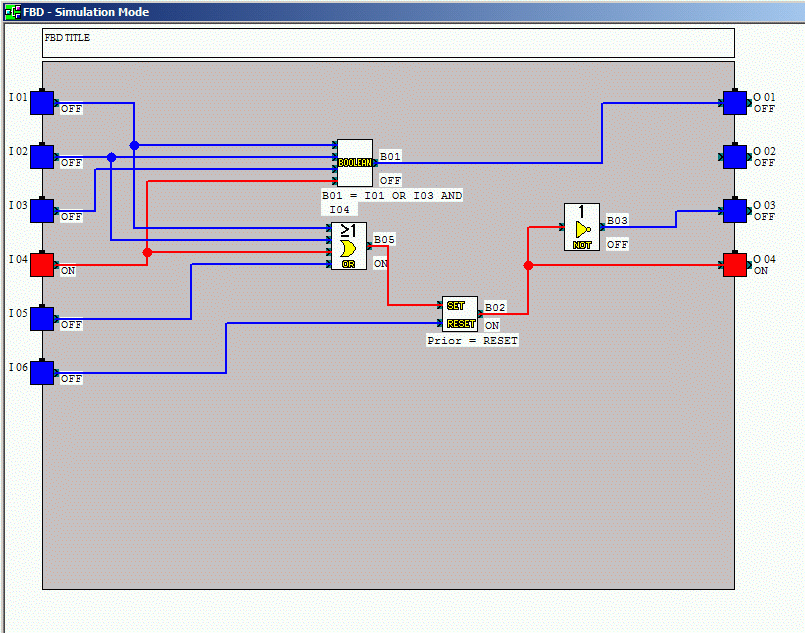Click the 'FBD - Simulation Mode' window title
Screen dimensions: 805x633
86,12
